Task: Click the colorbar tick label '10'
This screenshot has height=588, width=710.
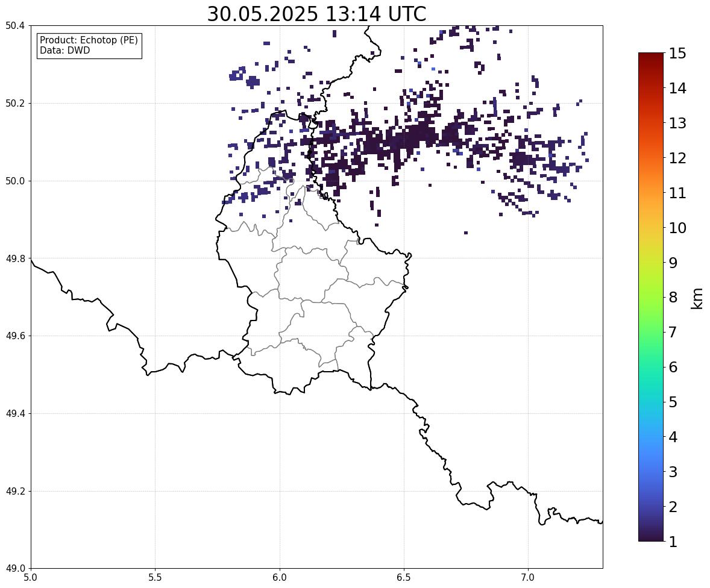Action: (677, 228)
